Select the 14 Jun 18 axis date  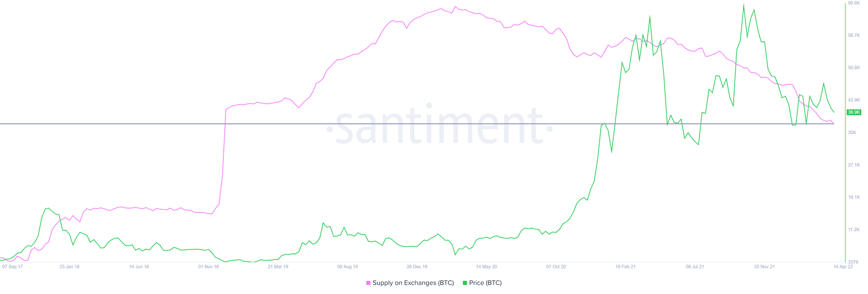[139, 266]
